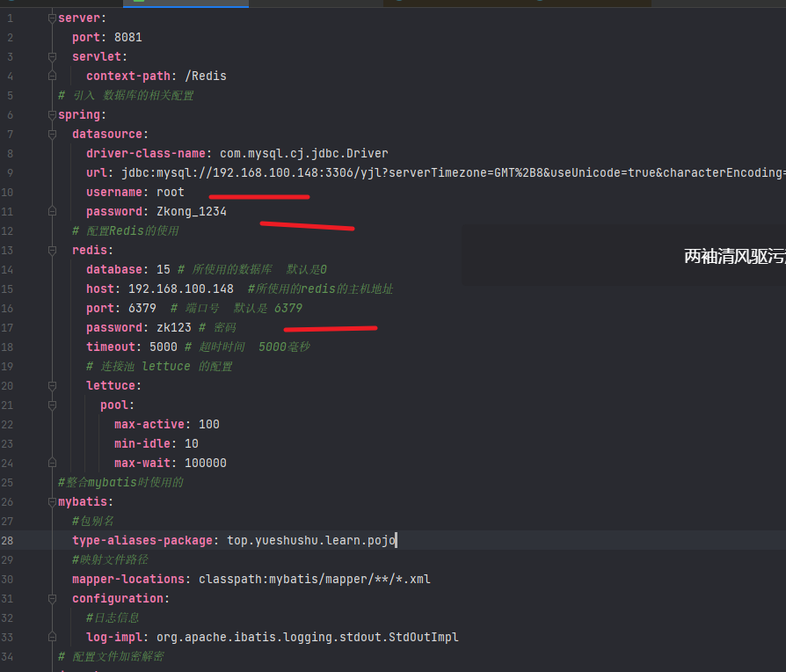The width and height of the screenshot is (786, 672).
Task: Collapse the lettuce section fold marker
Action: click(52, 386)
